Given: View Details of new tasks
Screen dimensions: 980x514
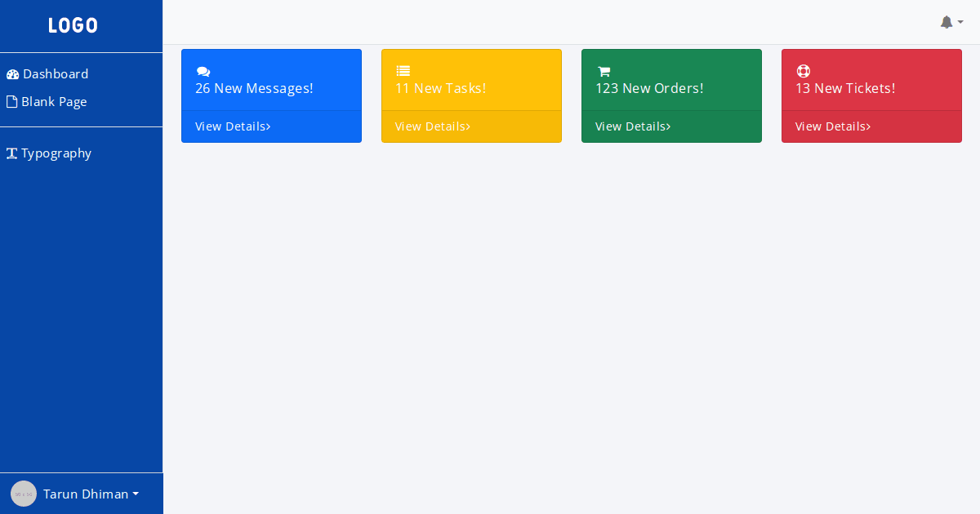Looking at the screenshot, I should click(x=433, y=126).
